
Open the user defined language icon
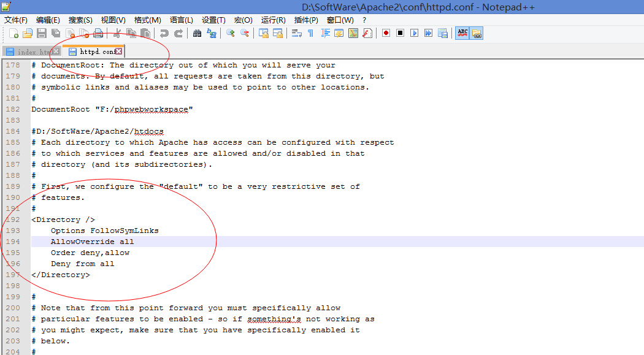point(339,33)
